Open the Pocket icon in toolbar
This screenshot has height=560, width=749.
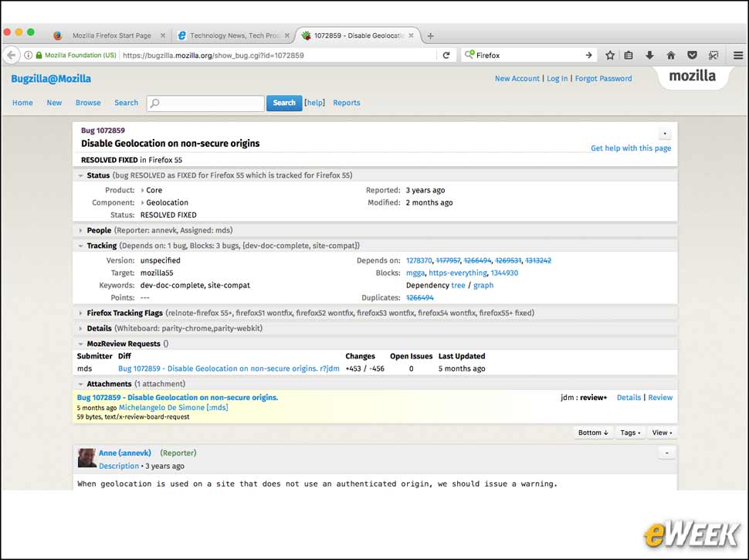pyautogui.click(x=692, y=56)
